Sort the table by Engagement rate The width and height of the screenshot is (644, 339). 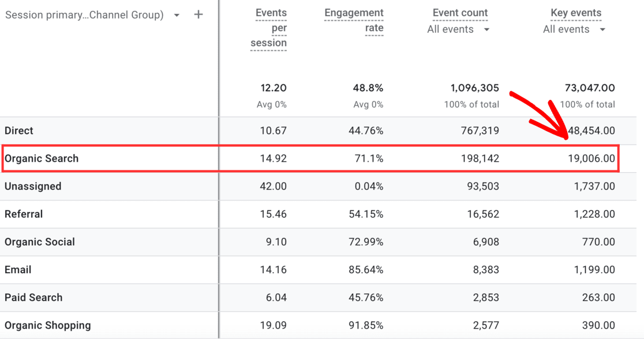[354, 13]
